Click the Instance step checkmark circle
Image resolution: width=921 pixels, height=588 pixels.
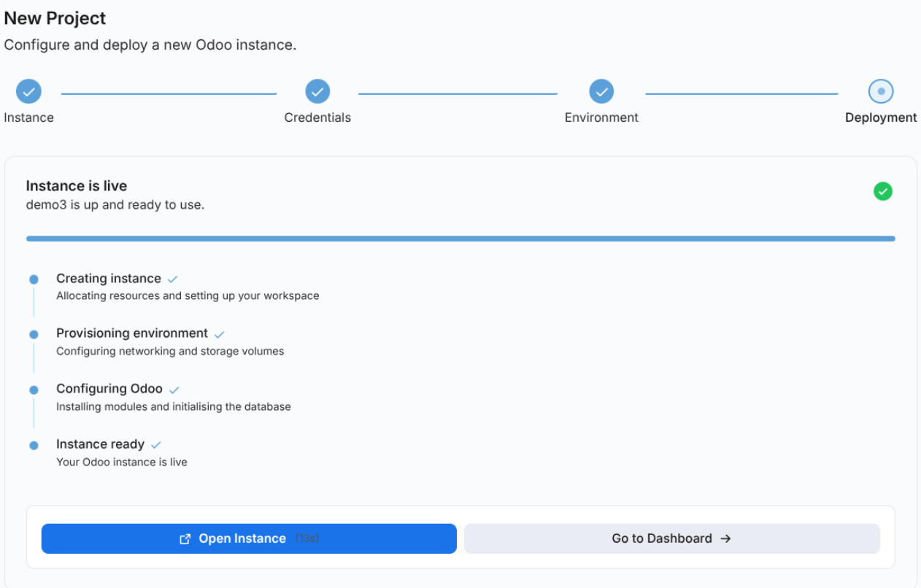tap(28, 91)
